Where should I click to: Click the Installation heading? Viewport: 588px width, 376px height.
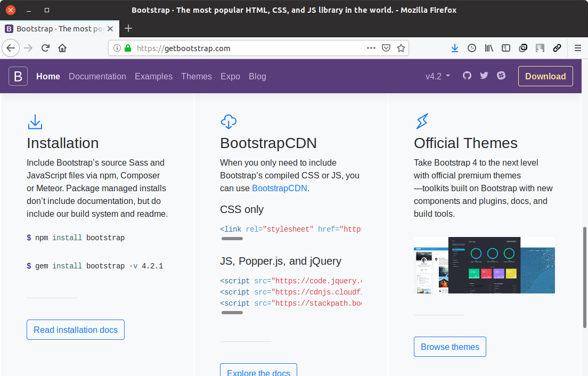[63, 143]
